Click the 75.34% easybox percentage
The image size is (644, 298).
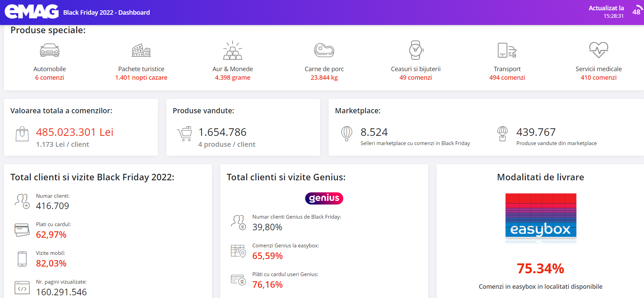[540, 269]
